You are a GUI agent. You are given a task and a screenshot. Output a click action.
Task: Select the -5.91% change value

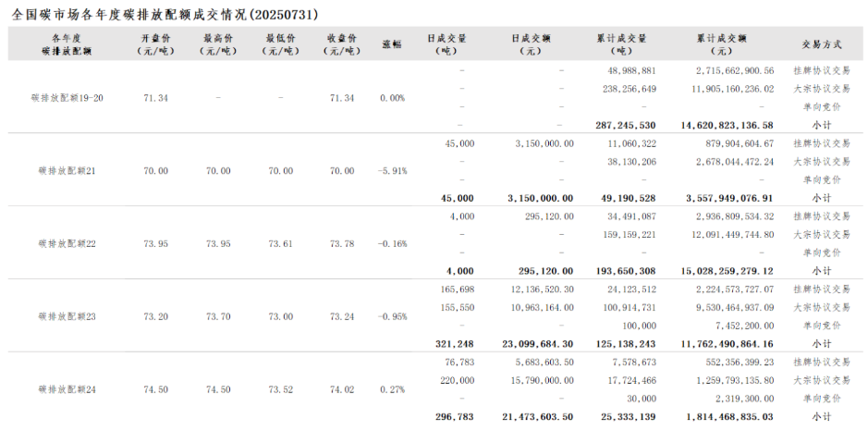pos(392,170)
